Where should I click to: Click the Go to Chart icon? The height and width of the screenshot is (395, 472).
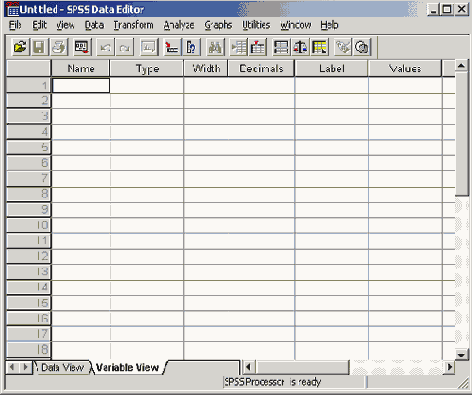(x=148, y=47)
